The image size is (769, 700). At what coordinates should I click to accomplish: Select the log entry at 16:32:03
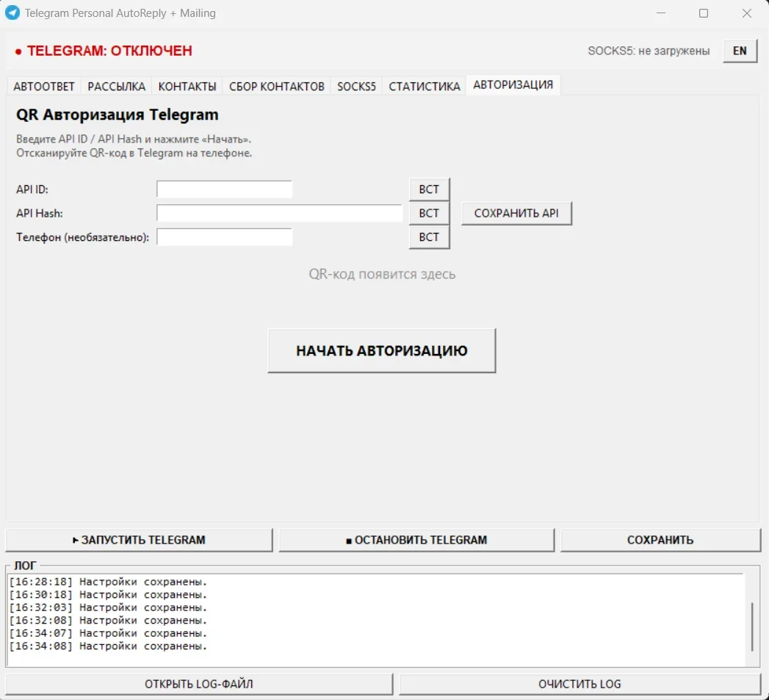tap(109, 607)
